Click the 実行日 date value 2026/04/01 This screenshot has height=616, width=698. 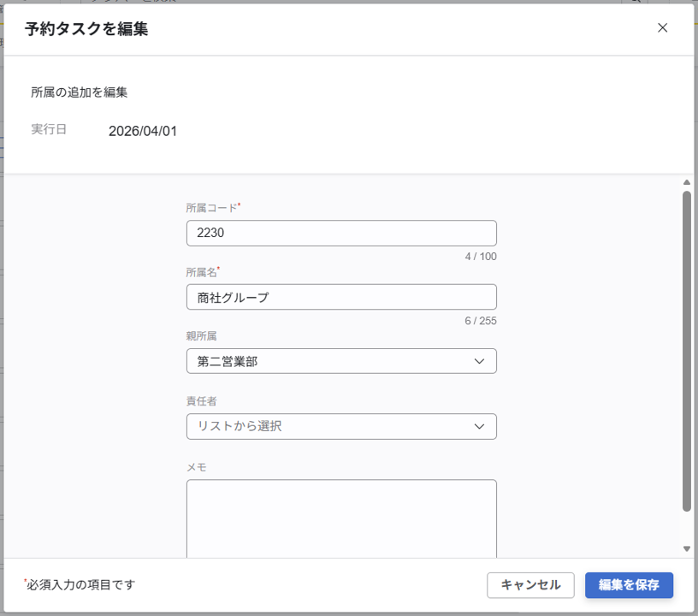click(143, 131)
